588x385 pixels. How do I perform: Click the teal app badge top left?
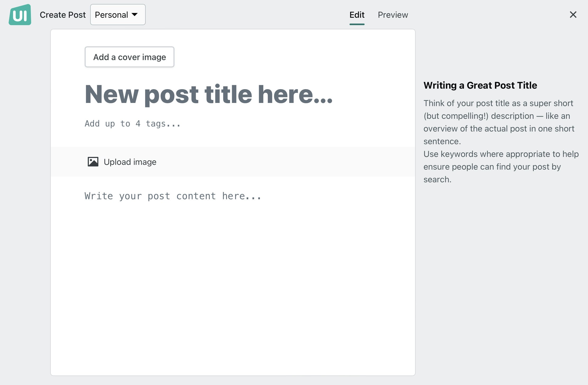tap(20, 15)
